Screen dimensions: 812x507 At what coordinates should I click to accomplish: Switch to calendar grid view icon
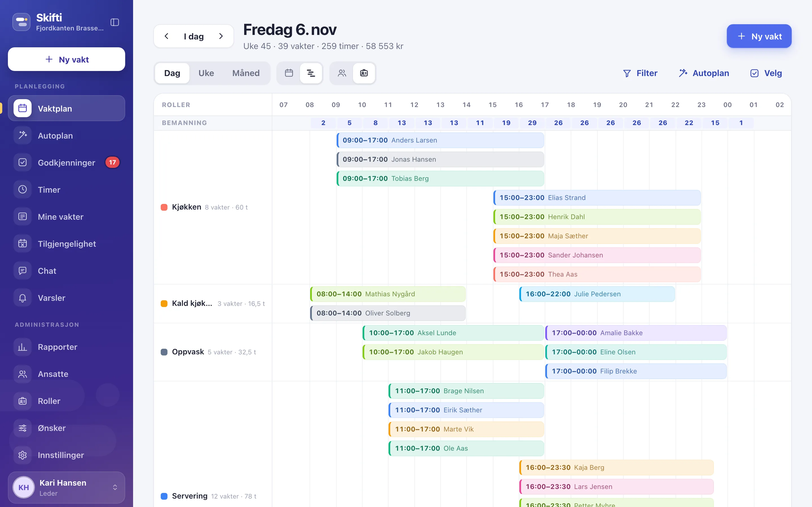pyautogui.click(x=289, y=73)
